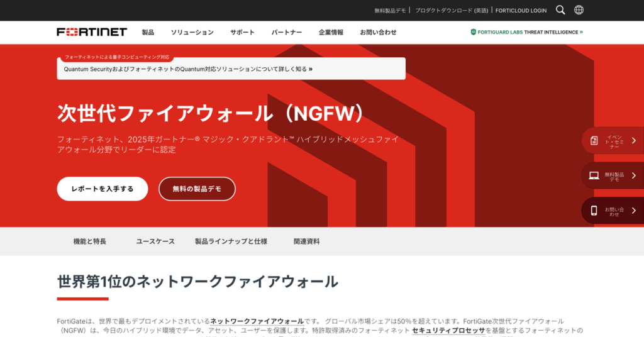The height and width of the screenshot is (337, 644).
Task: Expand the free demo side panel chevron
Action: click(633, 175)
